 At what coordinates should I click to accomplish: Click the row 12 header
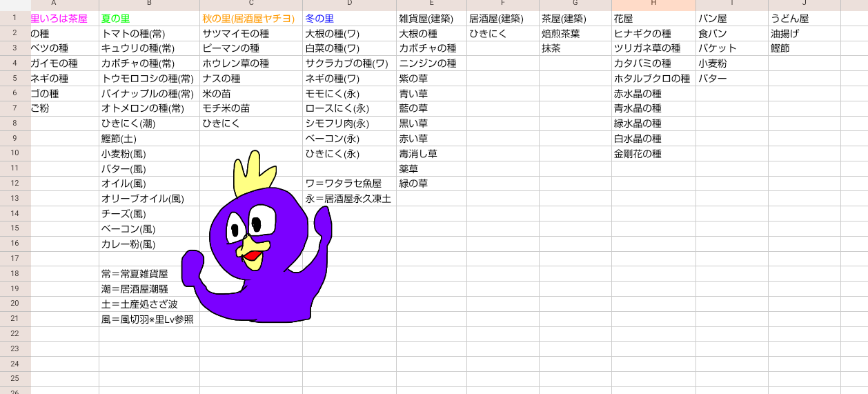pyautogui.click(x=14, y=183)
